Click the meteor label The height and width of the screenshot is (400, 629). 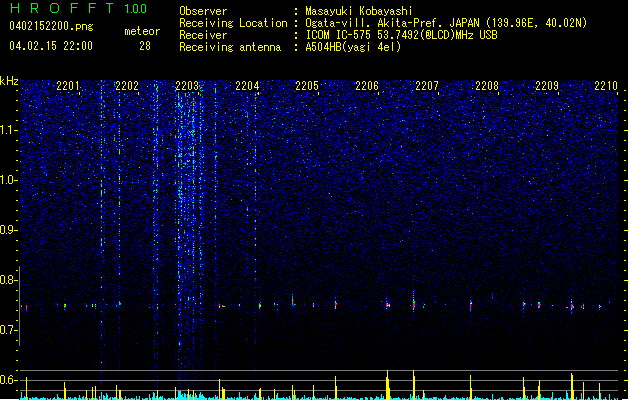[x=142, y=31]
